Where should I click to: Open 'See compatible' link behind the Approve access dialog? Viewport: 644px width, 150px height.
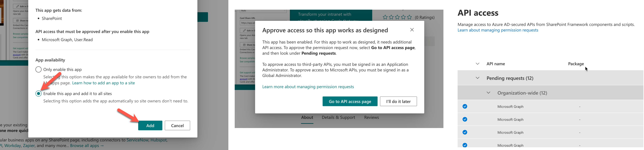click(247, 62)
